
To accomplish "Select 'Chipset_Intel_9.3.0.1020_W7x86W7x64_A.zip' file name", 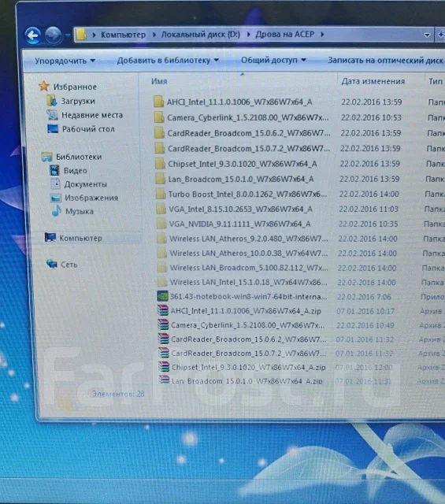I will (248, 367).
